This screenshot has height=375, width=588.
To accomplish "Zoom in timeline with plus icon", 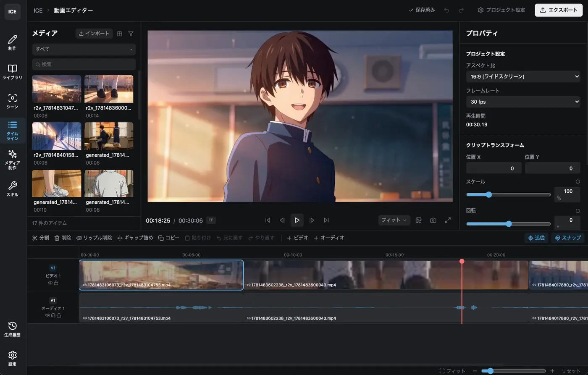I will pos(552,371).
